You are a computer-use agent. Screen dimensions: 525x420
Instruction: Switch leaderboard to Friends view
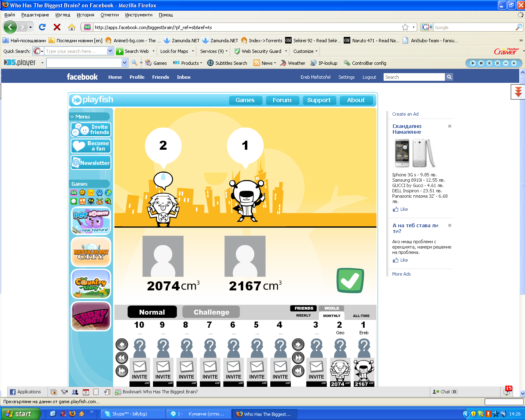[304, 308]
